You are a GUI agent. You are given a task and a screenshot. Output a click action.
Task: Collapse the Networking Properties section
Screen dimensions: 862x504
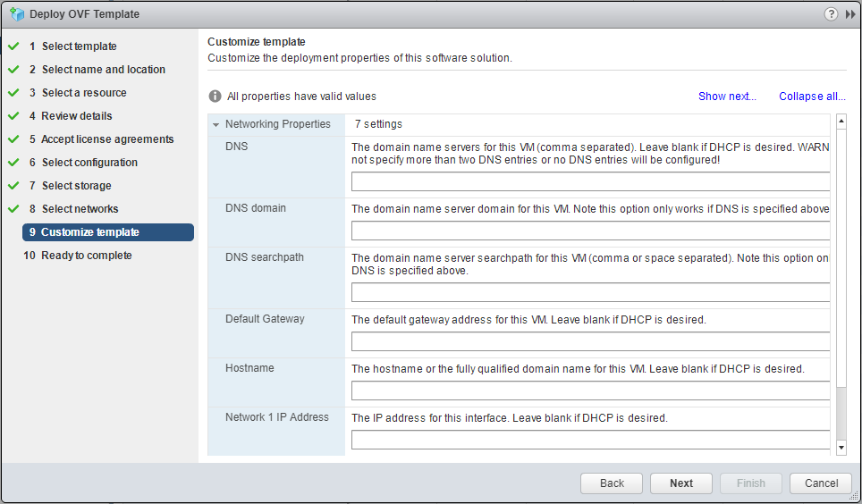216,125
